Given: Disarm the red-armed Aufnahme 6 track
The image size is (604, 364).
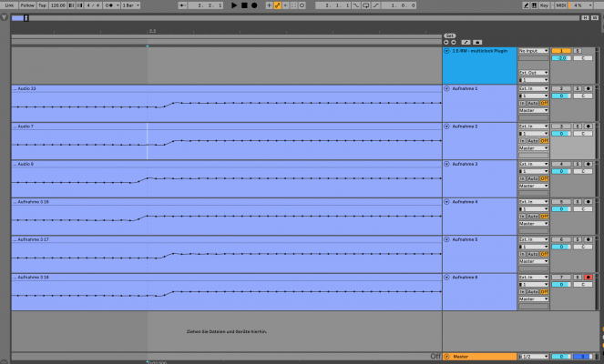Looking at the screenshot, I should pyautogui.click(x=588, y=277).
